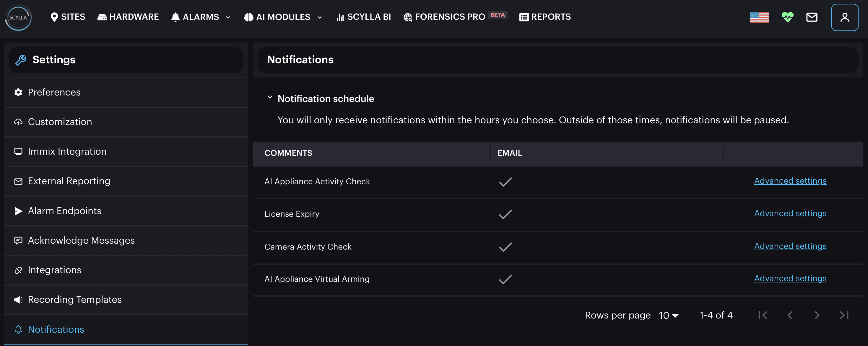Click the AI Appliance Activity Check row label
This screenshot has width=868, height=346.
[317, 182]
